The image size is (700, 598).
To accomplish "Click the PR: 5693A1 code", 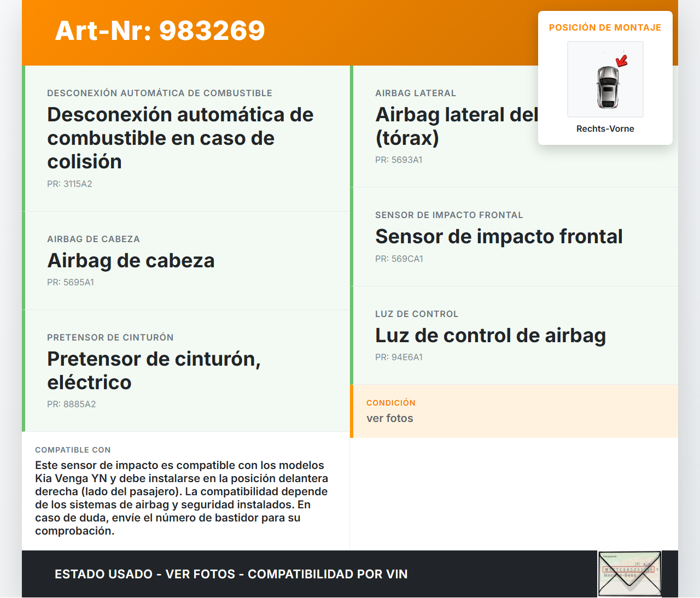I will [399, 160].
